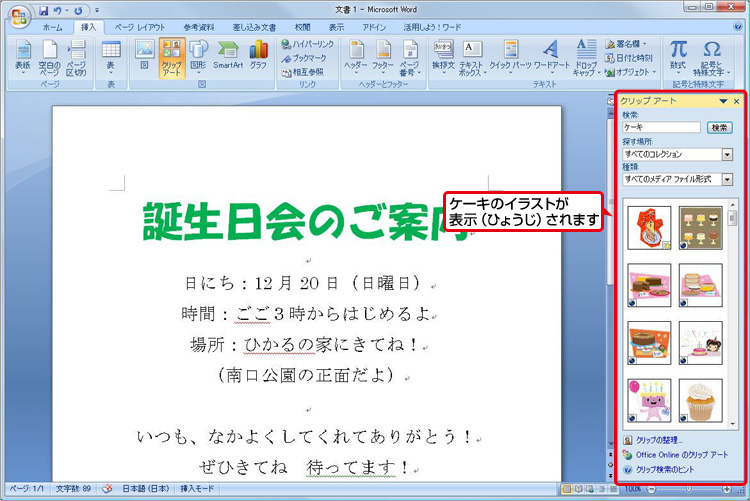
Task: Click language indicator 日本語 (日本) in status bar
Action: coord(145,489)
